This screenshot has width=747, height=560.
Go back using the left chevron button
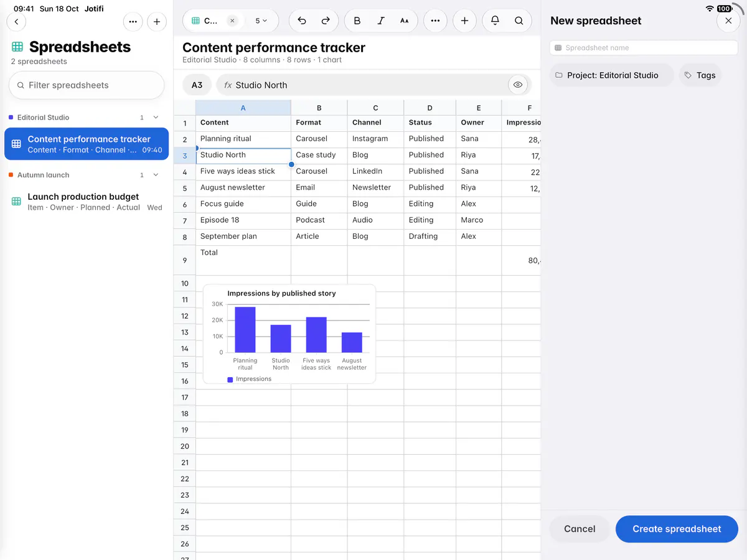tap(16, 22)
